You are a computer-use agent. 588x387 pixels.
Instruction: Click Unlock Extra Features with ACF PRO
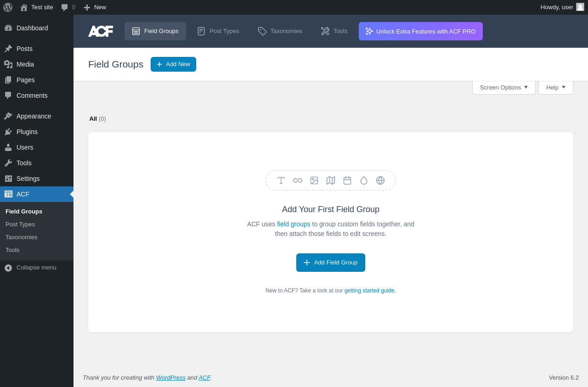421,31
